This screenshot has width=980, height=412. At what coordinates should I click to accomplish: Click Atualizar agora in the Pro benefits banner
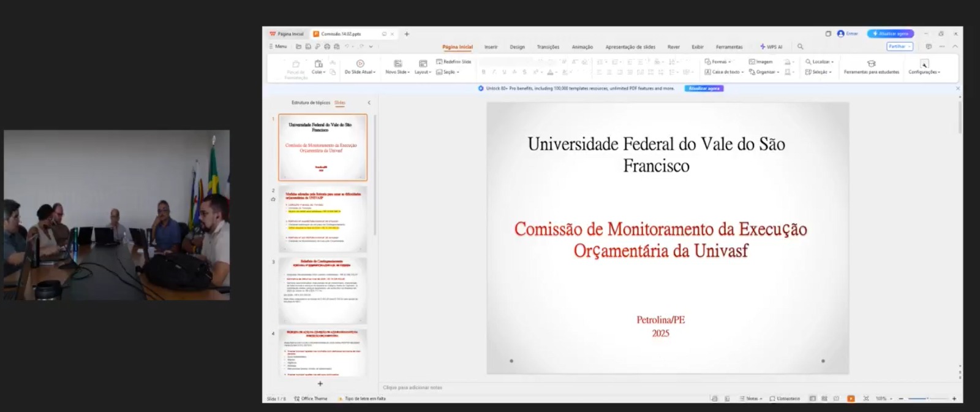tap(704, 88)
